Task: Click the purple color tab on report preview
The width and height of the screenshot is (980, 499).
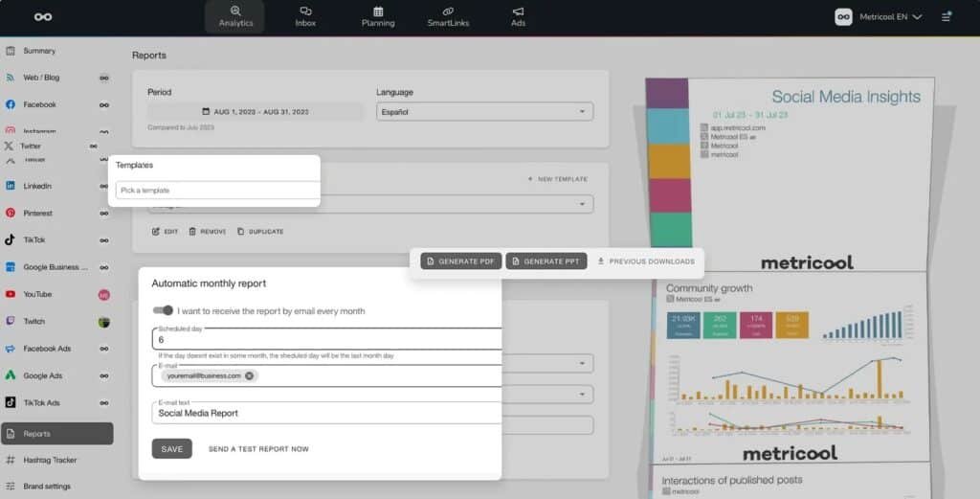Action: click(x=667, y=94)
